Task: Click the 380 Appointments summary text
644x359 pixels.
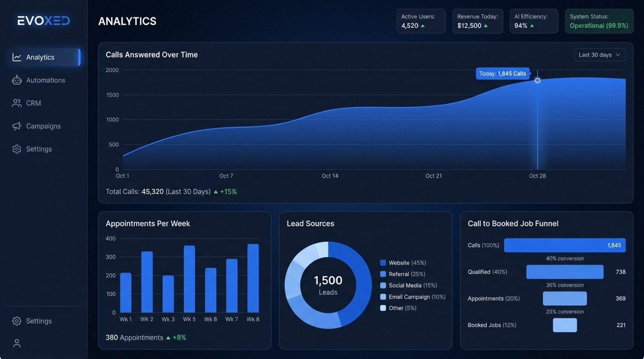Action: [x=134, y=338]
